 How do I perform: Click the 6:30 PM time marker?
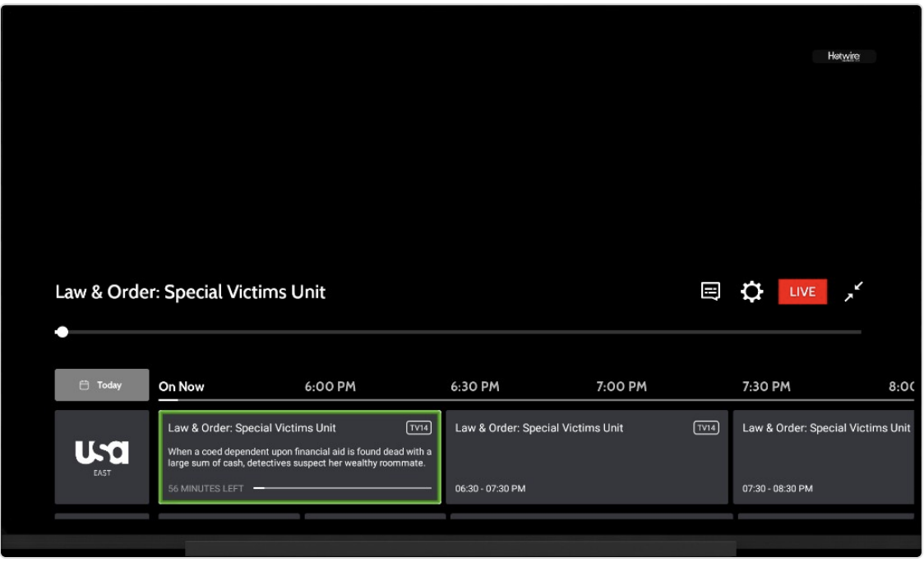click(x=475, y=387)
